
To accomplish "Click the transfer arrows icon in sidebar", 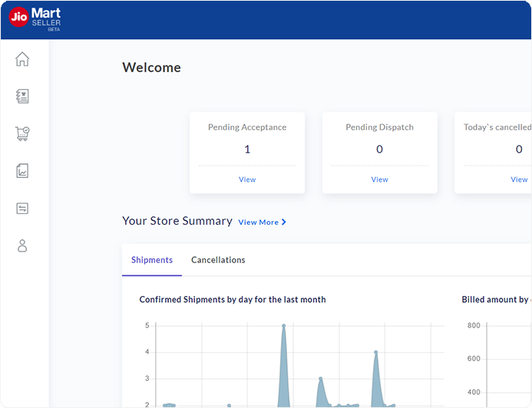I will coord(22,209).
